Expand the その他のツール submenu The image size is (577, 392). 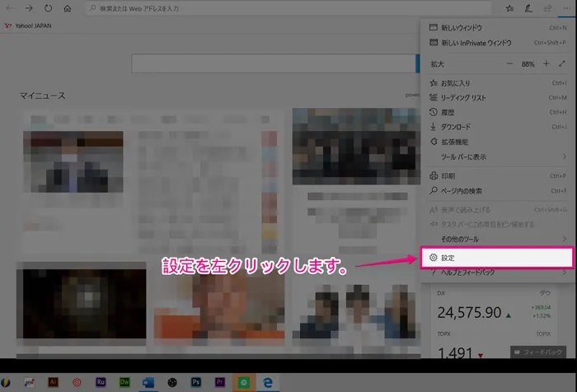pyautogui.click(x=498, y=239)
